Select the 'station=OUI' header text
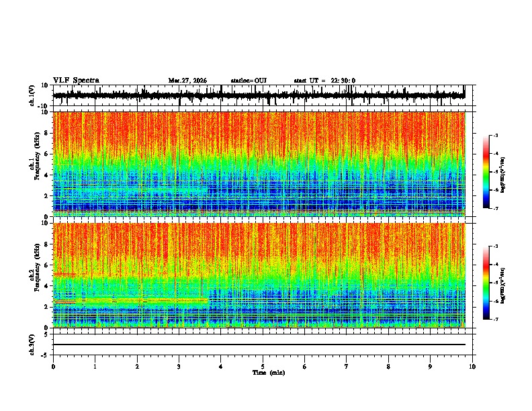 tap(249, 81)
